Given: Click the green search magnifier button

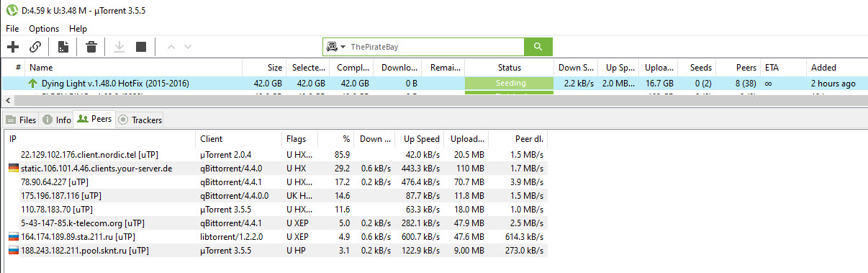Looking at the screenshot, I should (538, 47).
